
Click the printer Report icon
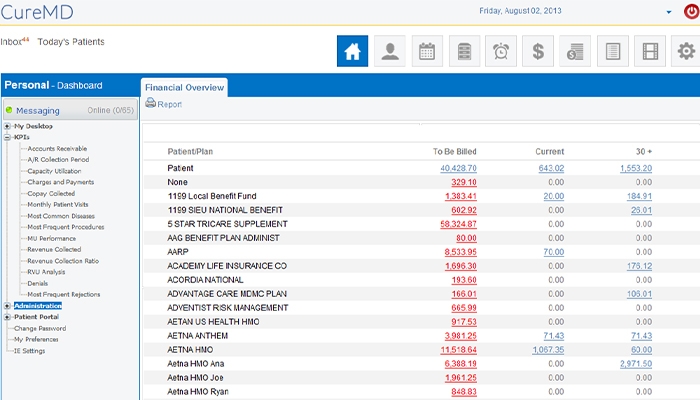[x=151, y=103]
